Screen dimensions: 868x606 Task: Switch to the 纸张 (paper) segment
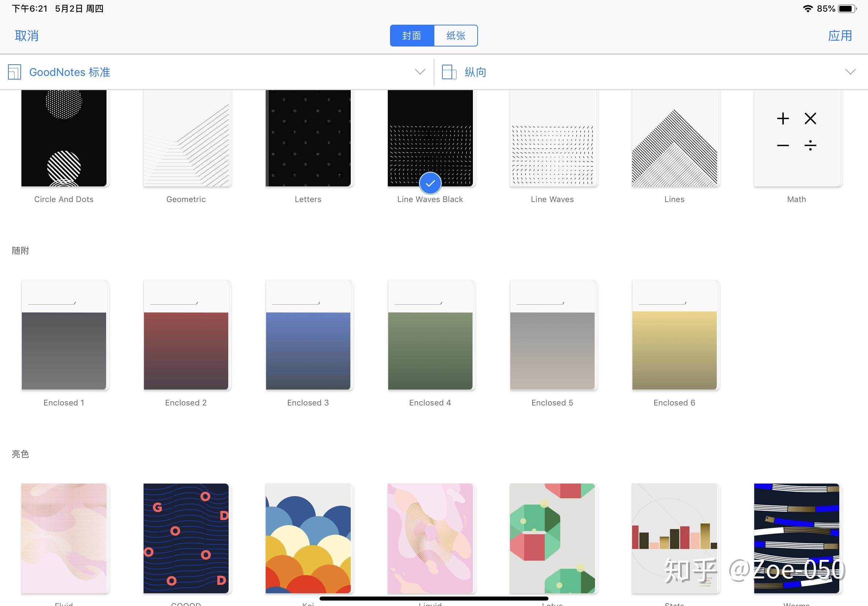click(x=455, y=36)
